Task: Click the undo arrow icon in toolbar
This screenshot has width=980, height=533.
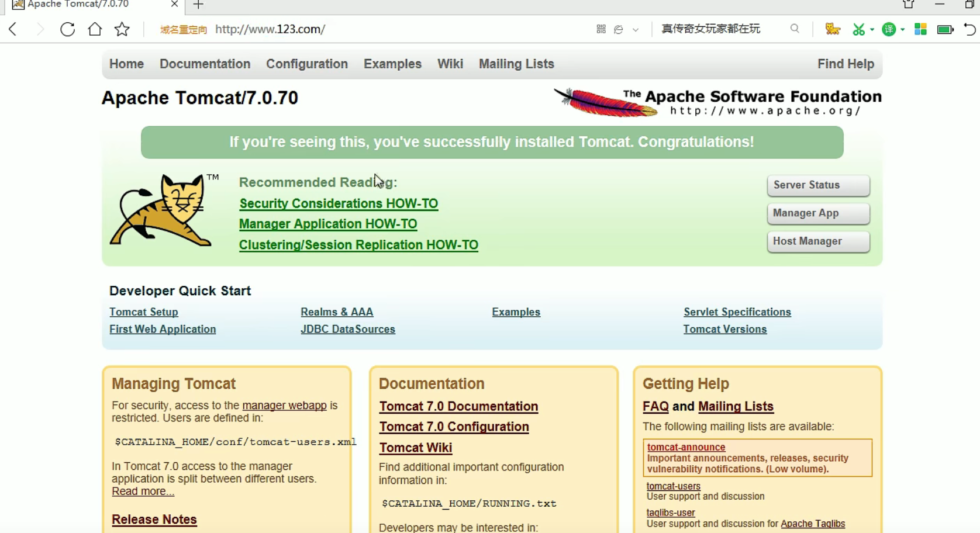Action: click(x=970, y=29)
